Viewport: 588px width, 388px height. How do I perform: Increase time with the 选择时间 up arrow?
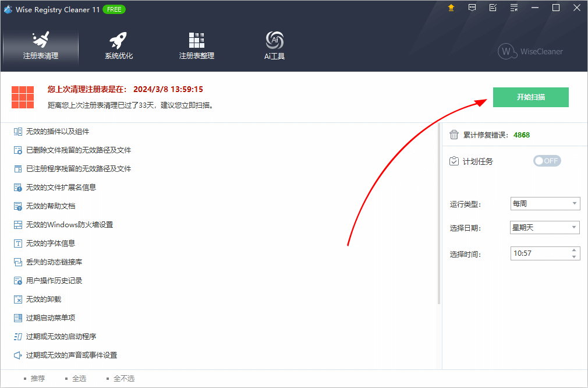click(x=574, y=251)
